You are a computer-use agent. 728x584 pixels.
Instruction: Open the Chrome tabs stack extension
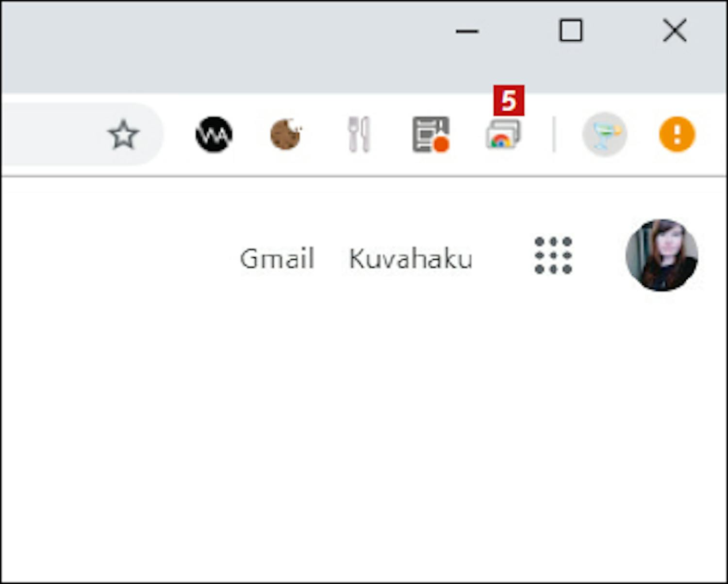[x=503, y=134]
